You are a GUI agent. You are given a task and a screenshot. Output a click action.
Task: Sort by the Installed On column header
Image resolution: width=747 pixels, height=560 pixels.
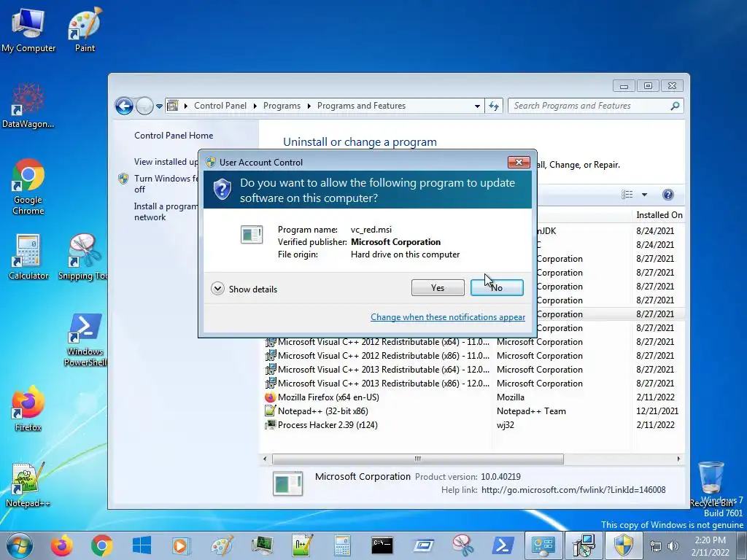tap(659, 215)
